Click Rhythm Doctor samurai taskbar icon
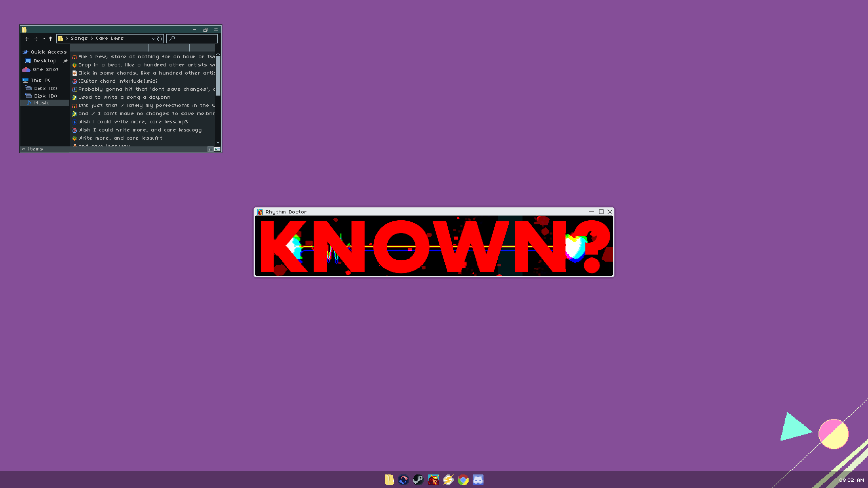This screenshot has width=868, height=488. [433, 480]
